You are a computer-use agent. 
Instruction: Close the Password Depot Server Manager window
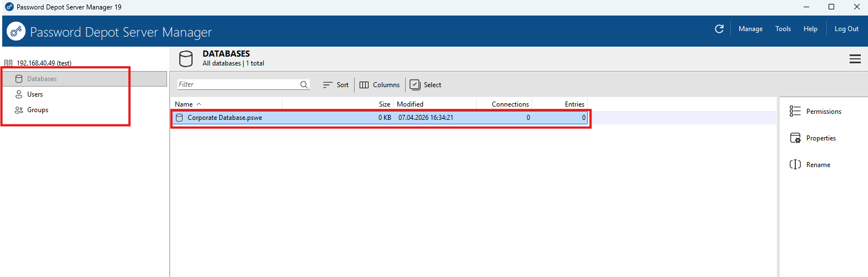tap(856, 7)
